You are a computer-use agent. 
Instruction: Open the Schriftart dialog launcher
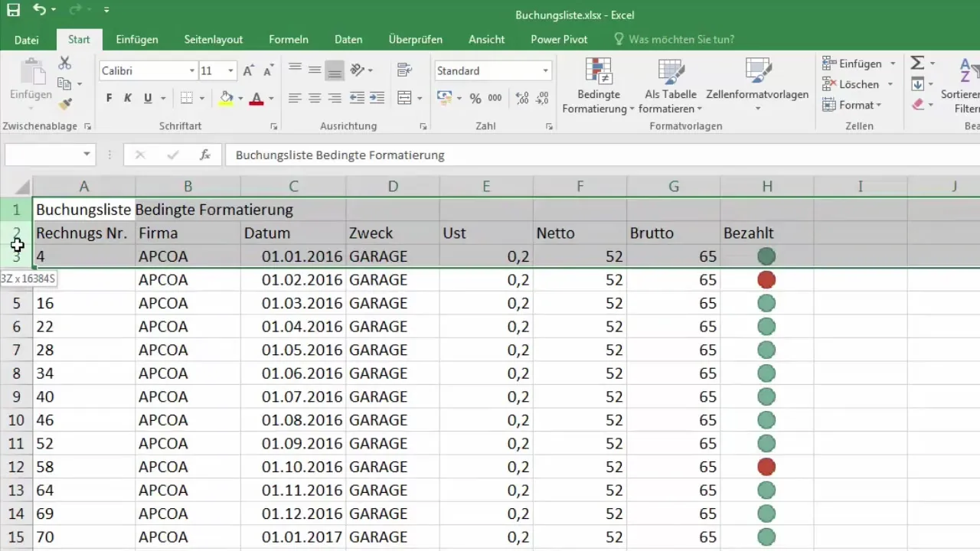point(274,126)
